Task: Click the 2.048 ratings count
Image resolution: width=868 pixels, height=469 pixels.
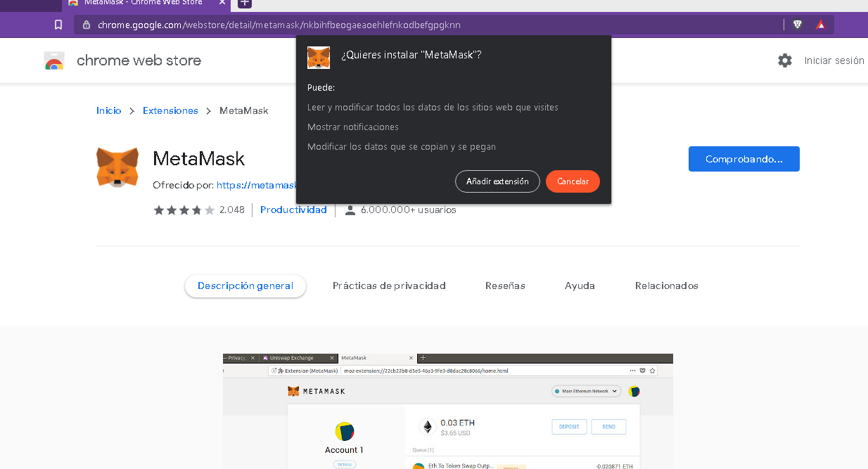Action: click(x=232, y=210)
